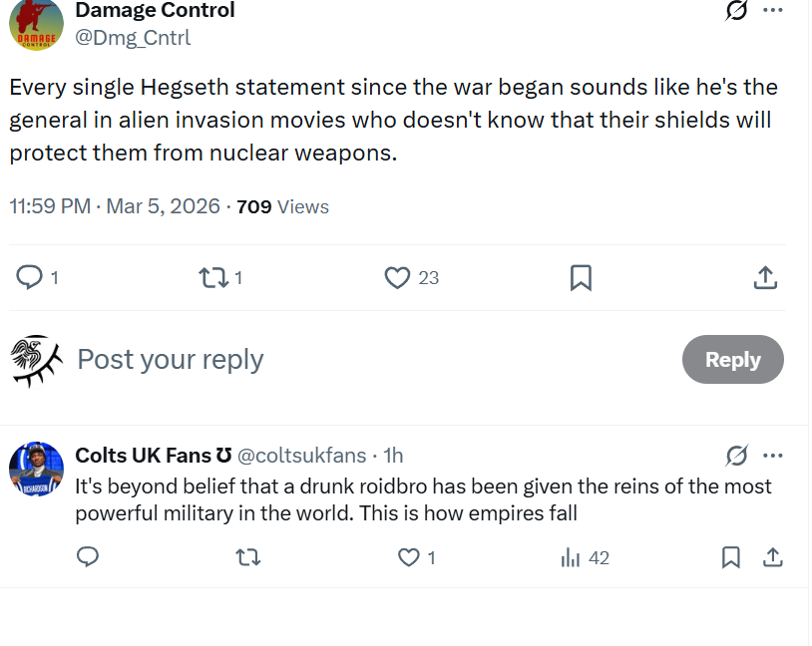
Task: Reply to the Damage Control post
Action: [30, 277]
